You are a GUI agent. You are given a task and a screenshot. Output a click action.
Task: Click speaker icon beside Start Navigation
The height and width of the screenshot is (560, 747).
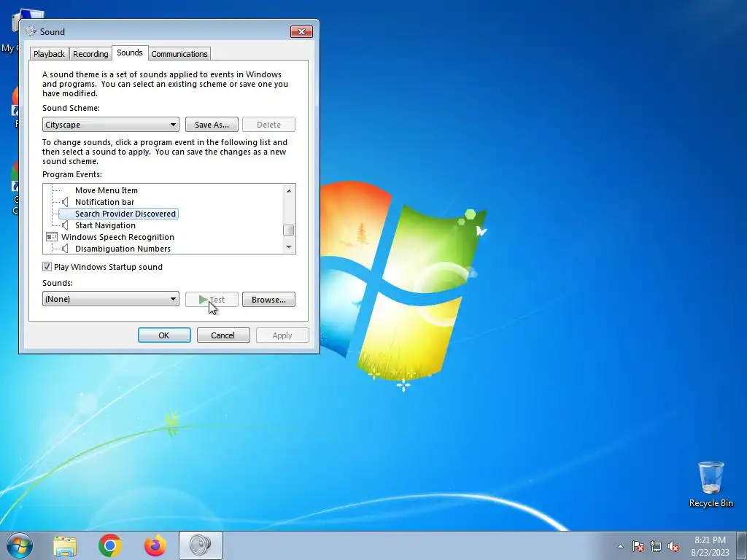[x=65, y=225]
